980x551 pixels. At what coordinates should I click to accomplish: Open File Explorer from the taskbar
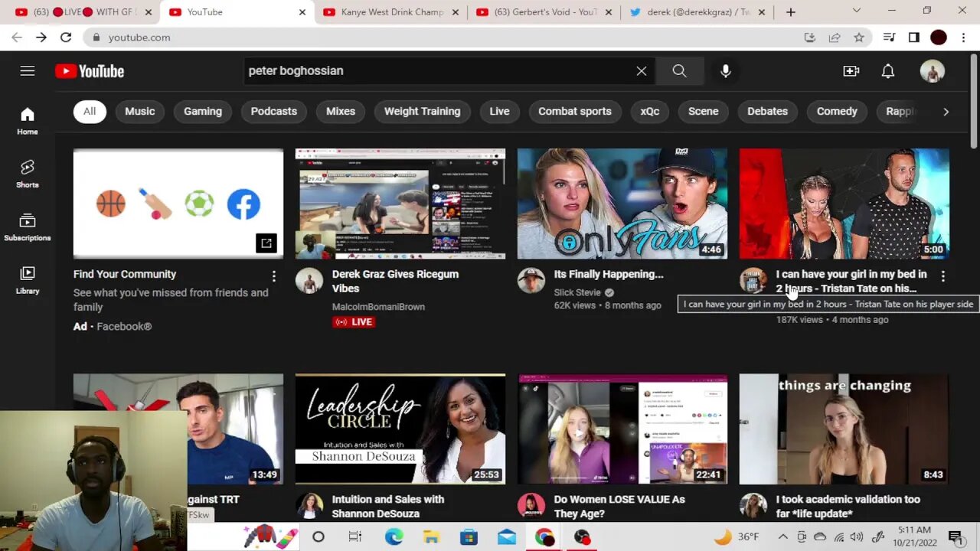(431, 537)
